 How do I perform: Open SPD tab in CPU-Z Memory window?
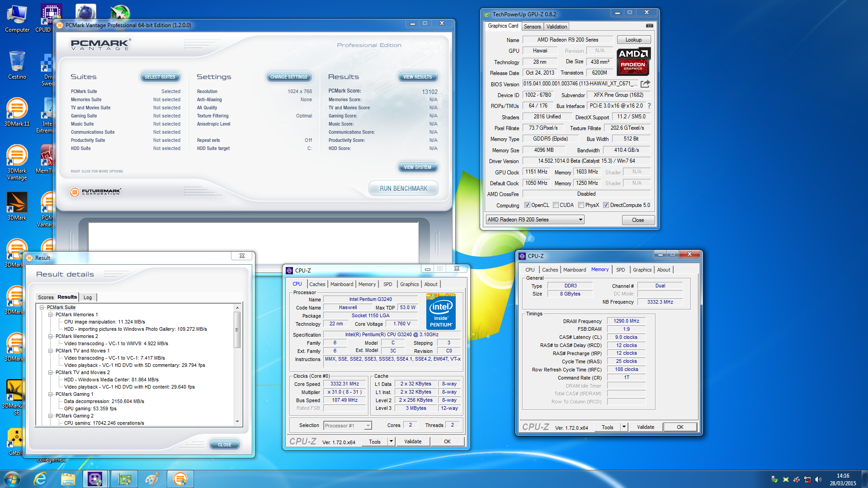[x=620, y=270]
